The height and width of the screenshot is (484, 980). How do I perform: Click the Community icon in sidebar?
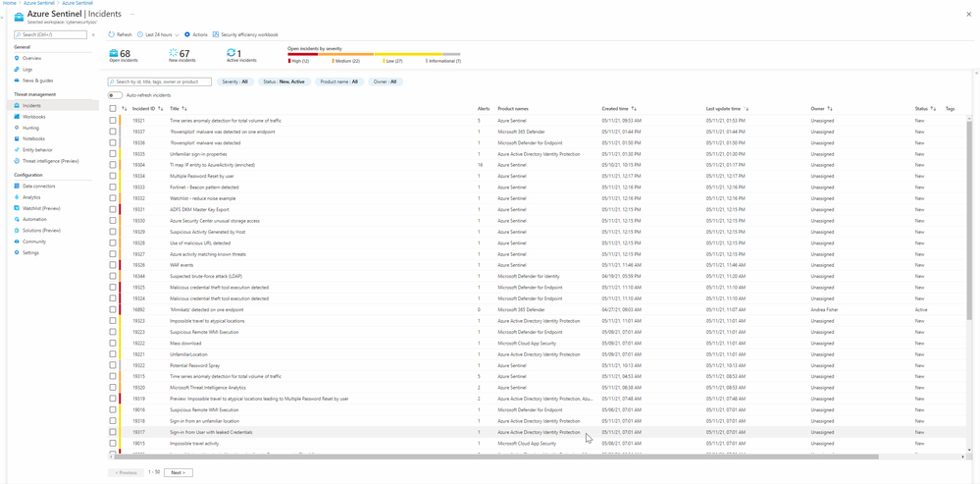[17, 242]
